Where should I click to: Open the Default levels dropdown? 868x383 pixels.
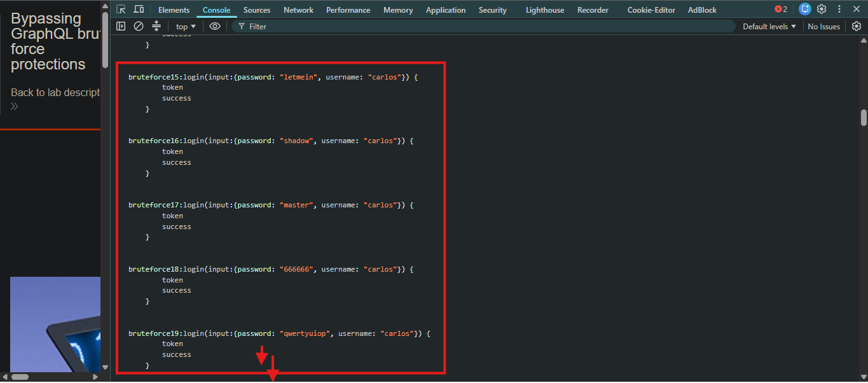(769, 26)
